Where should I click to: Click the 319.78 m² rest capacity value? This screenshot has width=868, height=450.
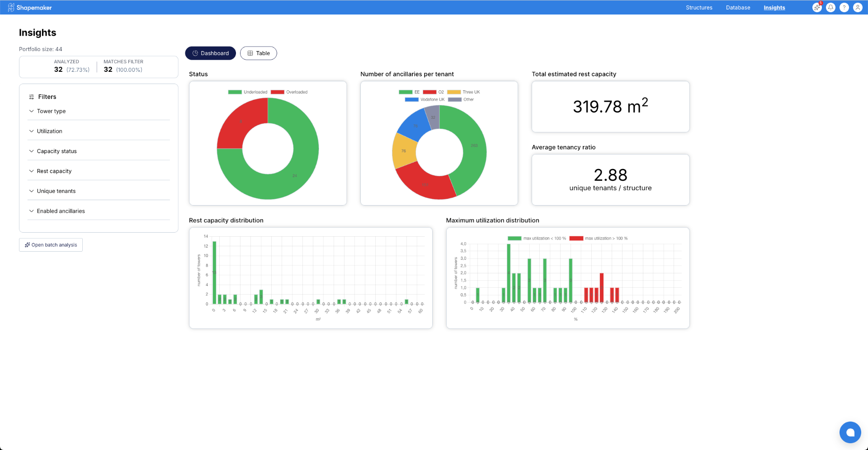tap(610, 107)
